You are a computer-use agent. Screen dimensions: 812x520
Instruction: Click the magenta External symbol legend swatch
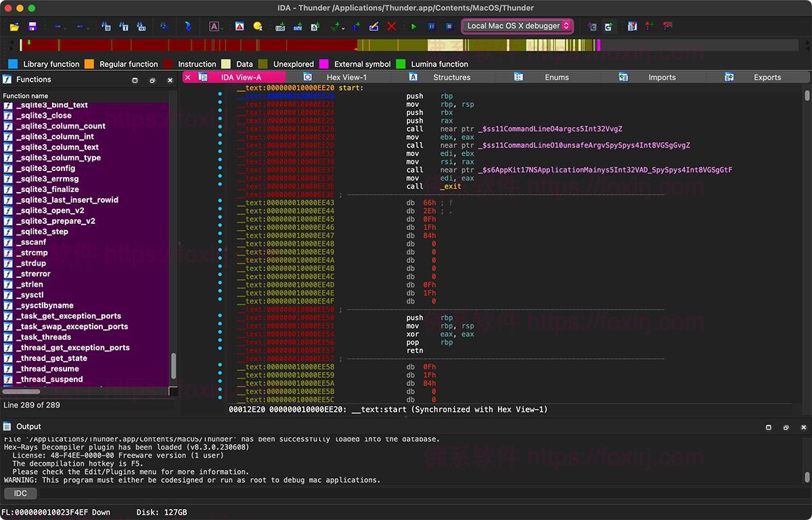click(324, 64)
